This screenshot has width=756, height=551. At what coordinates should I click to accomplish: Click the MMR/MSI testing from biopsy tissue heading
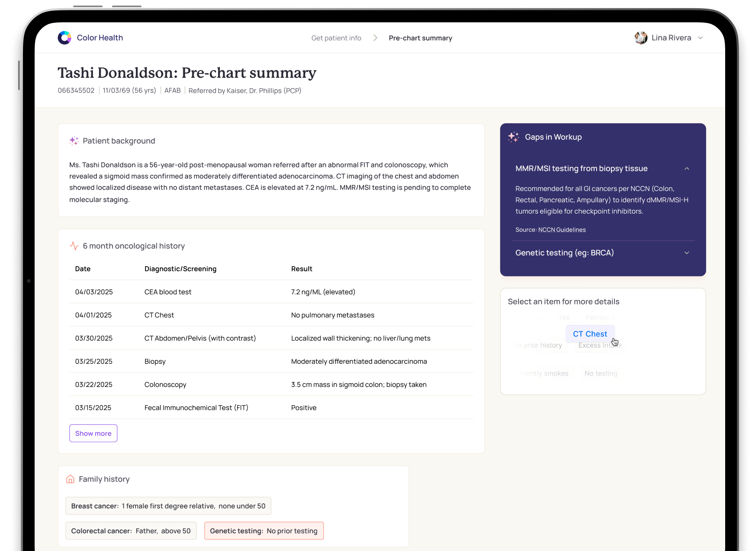pos(581,168)
